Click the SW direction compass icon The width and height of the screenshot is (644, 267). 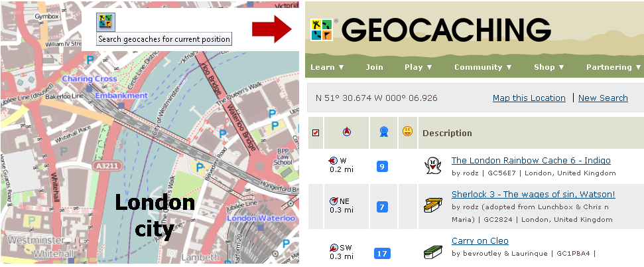[334, 248]
